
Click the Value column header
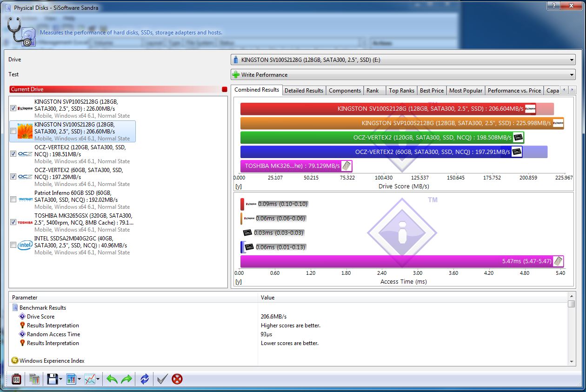(x=413, y=298)
